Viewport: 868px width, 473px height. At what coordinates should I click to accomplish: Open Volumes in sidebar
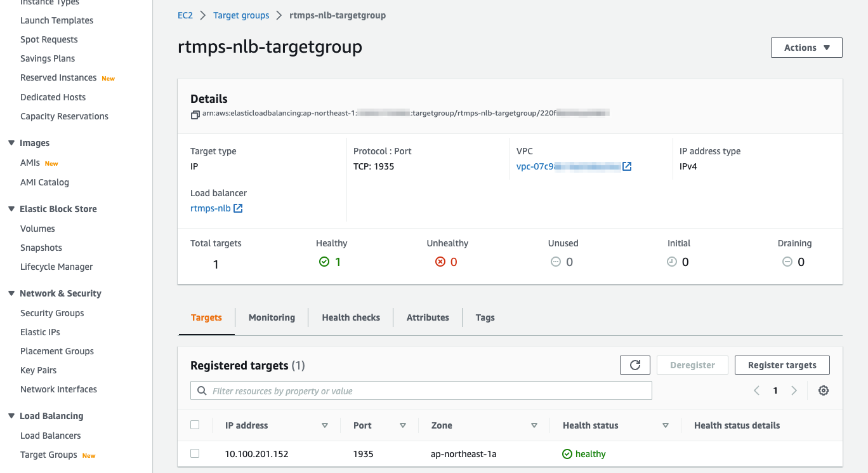tap(37, 229)
